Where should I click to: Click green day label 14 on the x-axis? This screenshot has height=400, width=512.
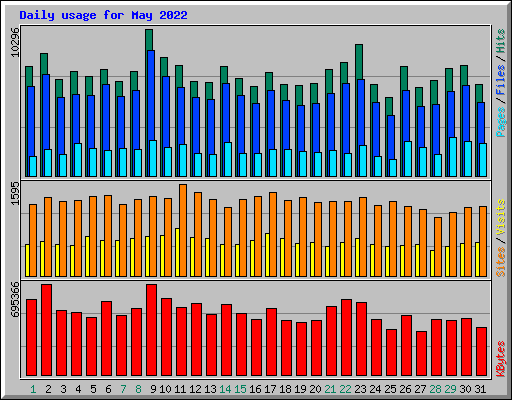click(225, 389)
